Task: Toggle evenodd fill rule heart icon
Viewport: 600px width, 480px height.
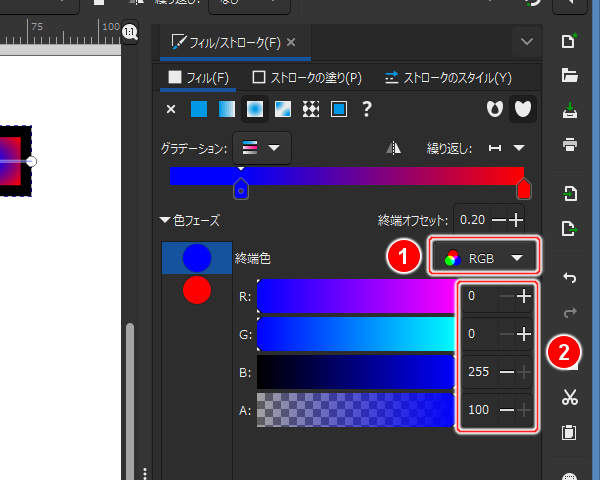Action: [x=495, y=109]
